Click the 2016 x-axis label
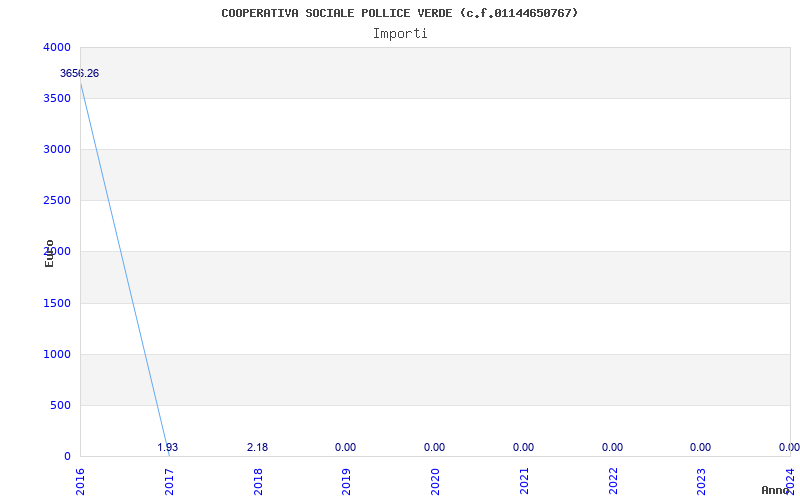Viewport: 800px width, 500px height. (80, 482)
